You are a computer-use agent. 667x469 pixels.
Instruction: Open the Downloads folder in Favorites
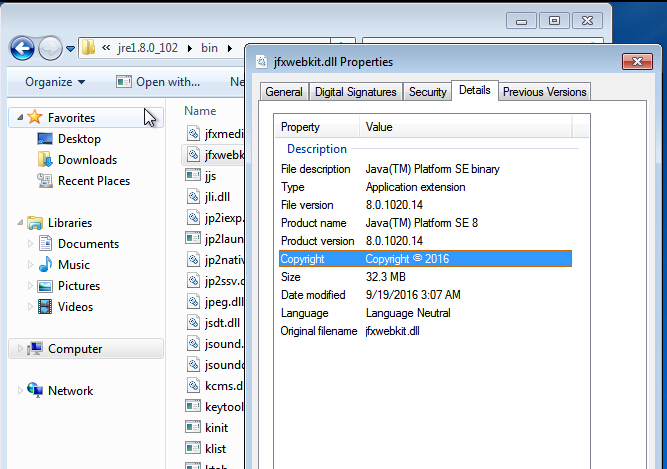point(86,160)
